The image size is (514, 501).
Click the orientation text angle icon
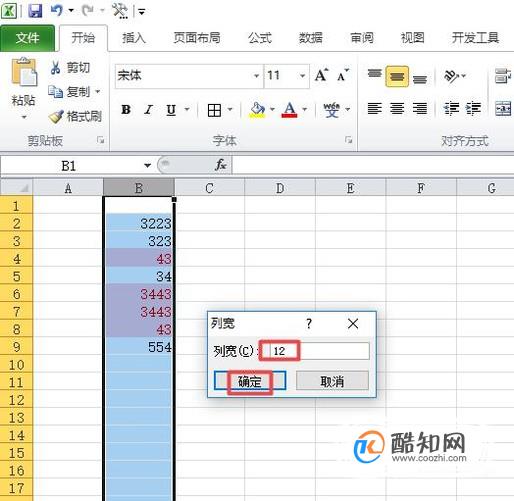(451, 76)
